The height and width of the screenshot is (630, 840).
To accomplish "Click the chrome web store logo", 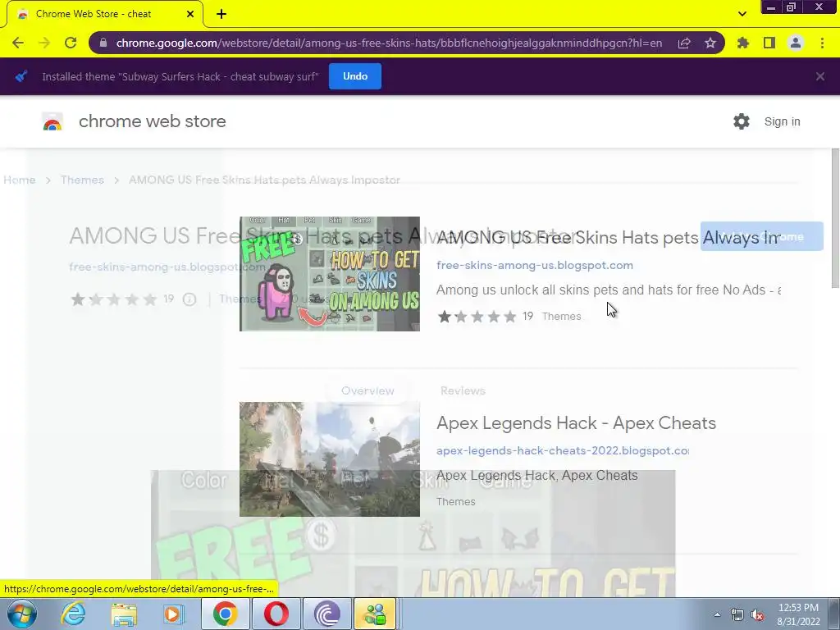I will pyautogui.click(x=52, y=121).
